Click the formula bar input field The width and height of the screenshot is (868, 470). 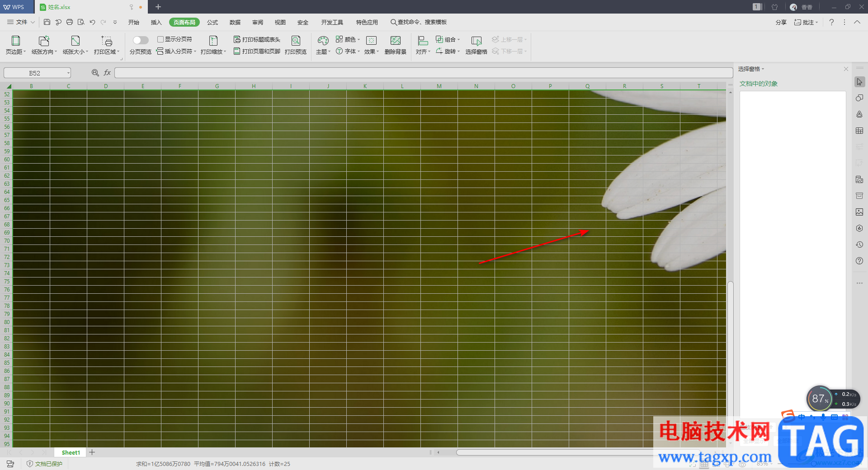[424, 73]
